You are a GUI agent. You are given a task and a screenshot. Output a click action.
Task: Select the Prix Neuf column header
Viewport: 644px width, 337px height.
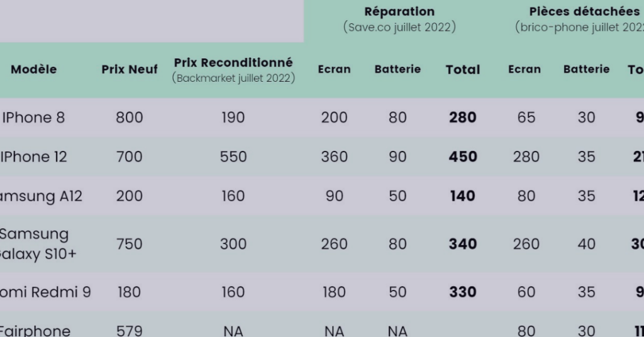click(130, 69)
